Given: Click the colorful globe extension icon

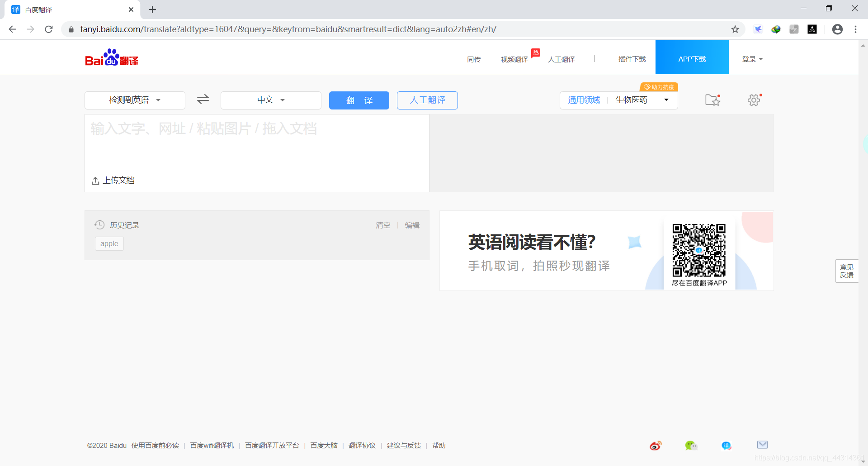Looking at the screenshot, I should coord(776,29).
